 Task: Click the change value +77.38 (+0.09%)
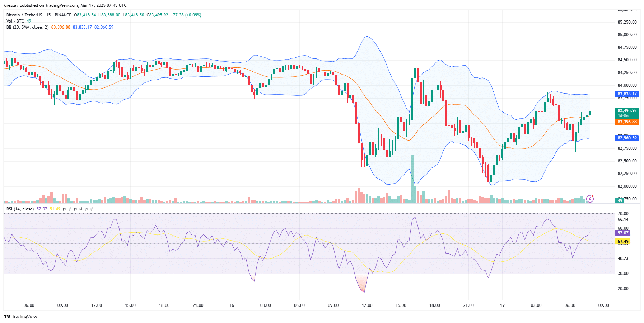coord(186,15)
